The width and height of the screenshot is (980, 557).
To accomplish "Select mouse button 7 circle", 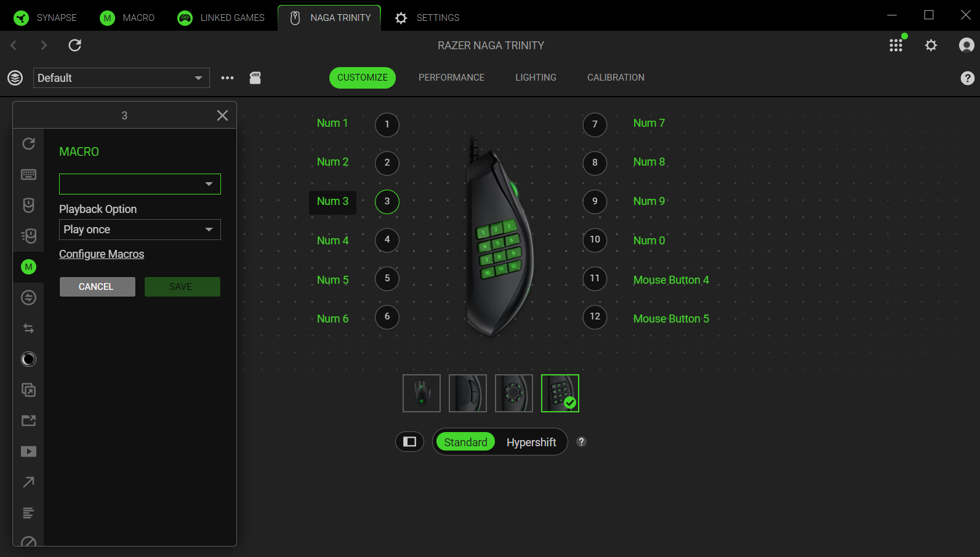I will (x=595, y=124).
